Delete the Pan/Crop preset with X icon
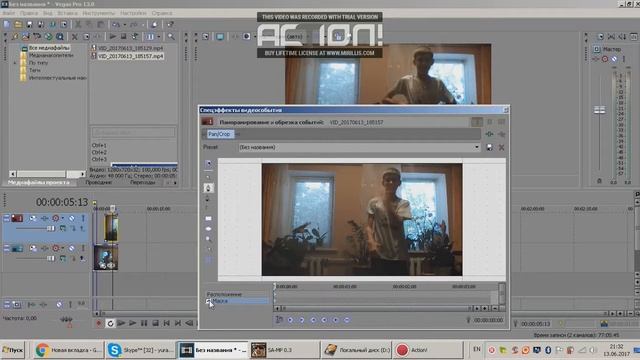 click(x=501, y=147)
